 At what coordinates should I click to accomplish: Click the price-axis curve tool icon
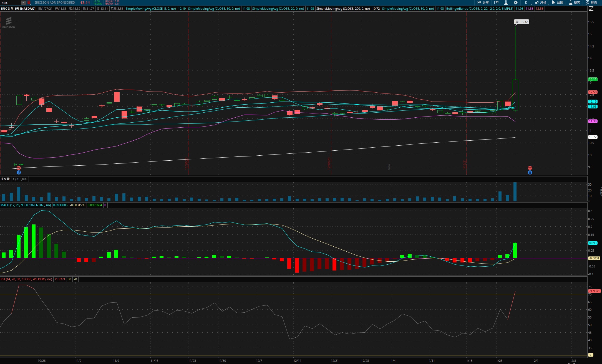coord(591,9)
